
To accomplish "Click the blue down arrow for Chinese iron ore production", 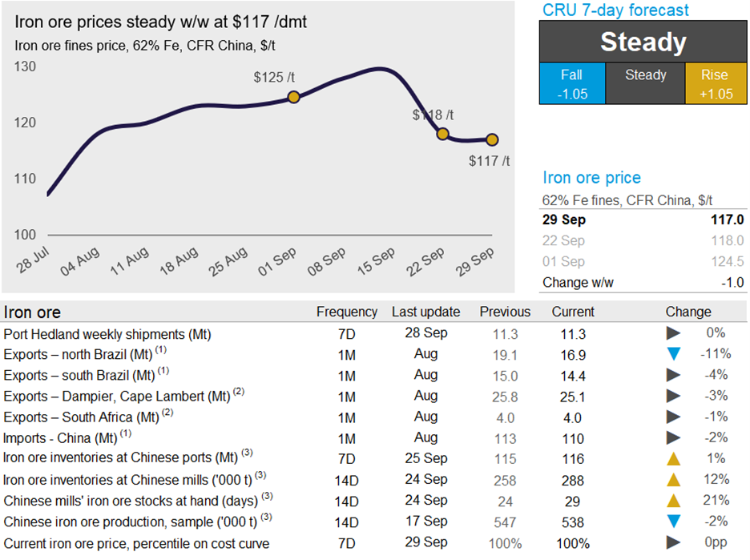I will (x=674, y=522).
